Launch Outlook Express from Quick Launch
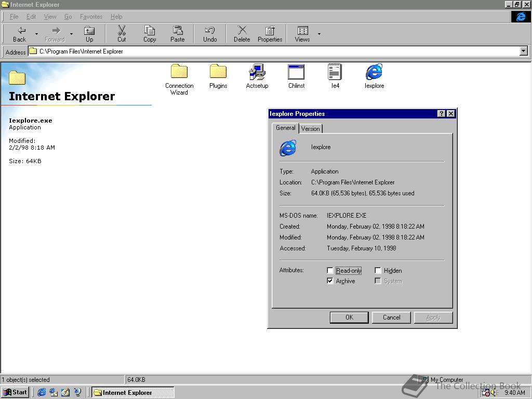 pyautogui.click(x=54, y=392)
